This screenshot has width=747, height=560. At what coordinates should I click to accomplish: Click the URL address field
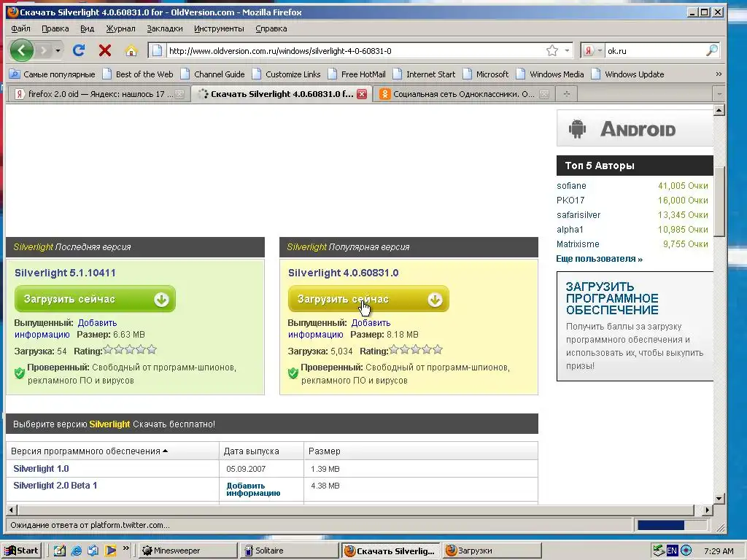coord(355,50)
